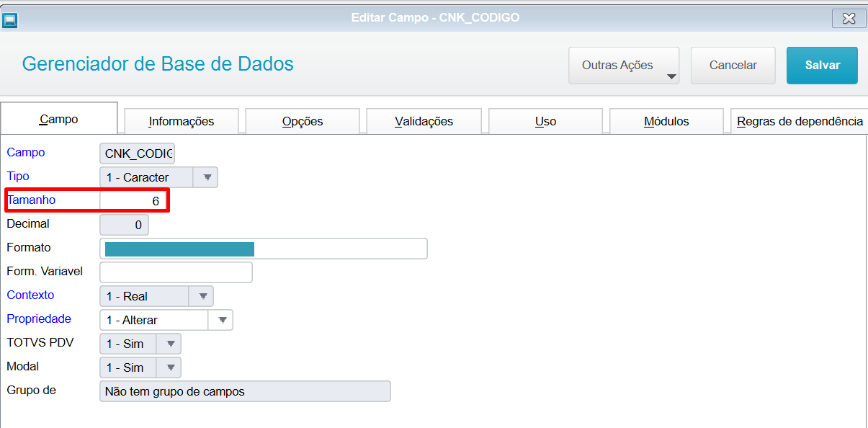The width and height of the screenshot is (868, 428).
Task: Click the Cancelar button
Action: click(733, 66)
